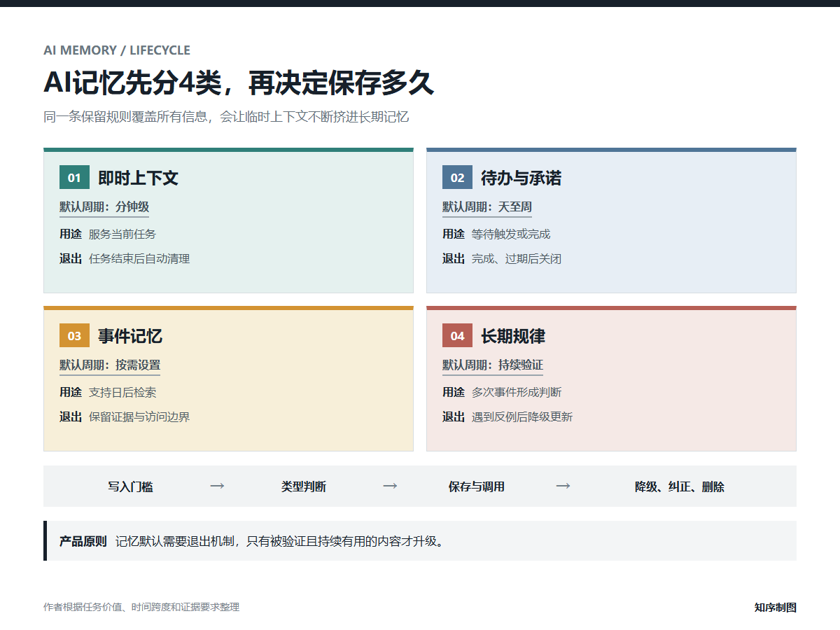This screenshot has width=840, height=630.
Task: Click the text 等待触发或完成
Action: coord(511,234)
